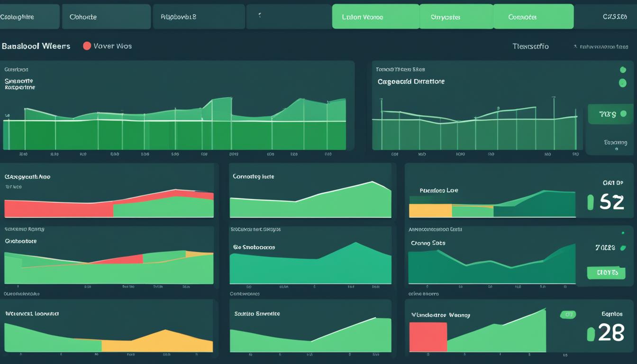Open the Rahunarmoriues link
The height and width of the screenshot is (364, 637).
pyautogui.click(x=604, y=46)
